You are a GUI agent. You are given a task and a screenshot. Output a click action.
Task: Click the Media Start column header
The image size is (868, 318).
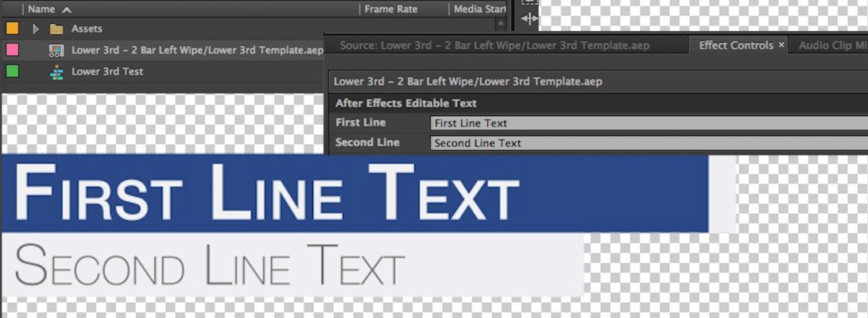tap(479, 10)
